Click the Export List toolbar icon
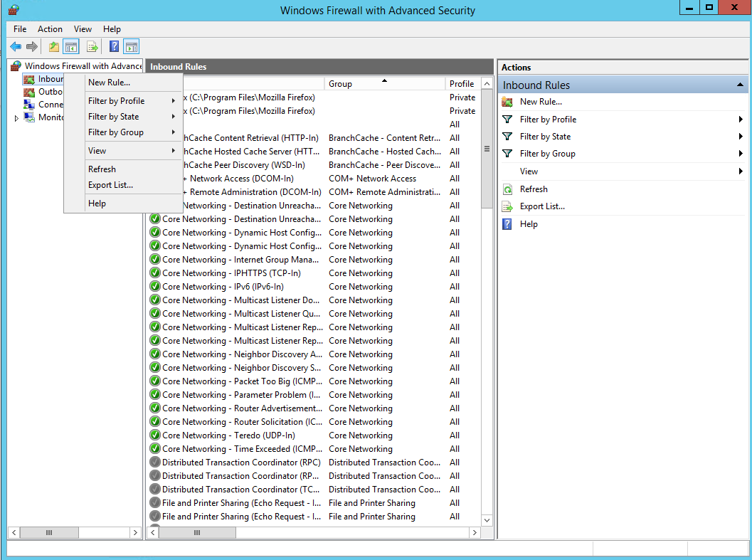The width and height of the screenshot is (752, 560). pos(92,47)
